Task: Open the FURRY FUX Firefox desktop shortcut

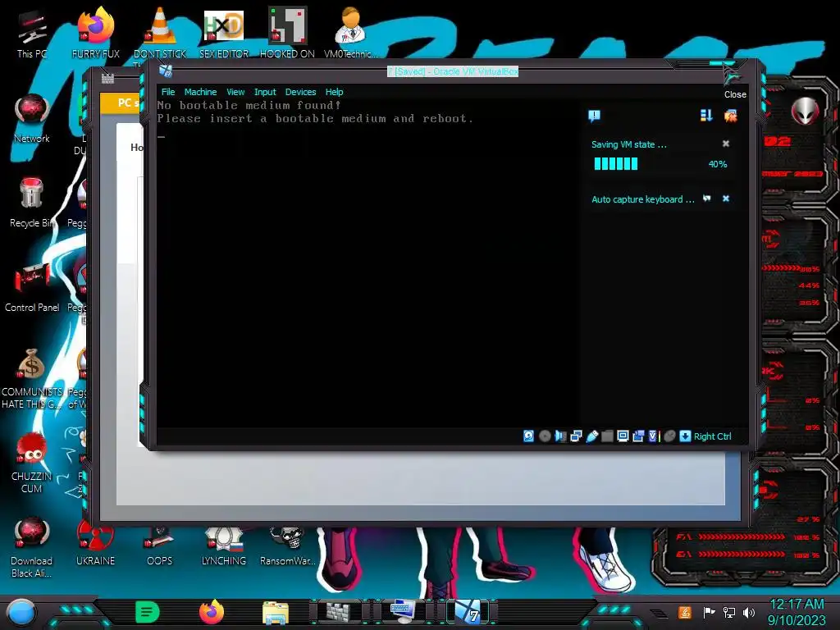Action: pos(96,34)
